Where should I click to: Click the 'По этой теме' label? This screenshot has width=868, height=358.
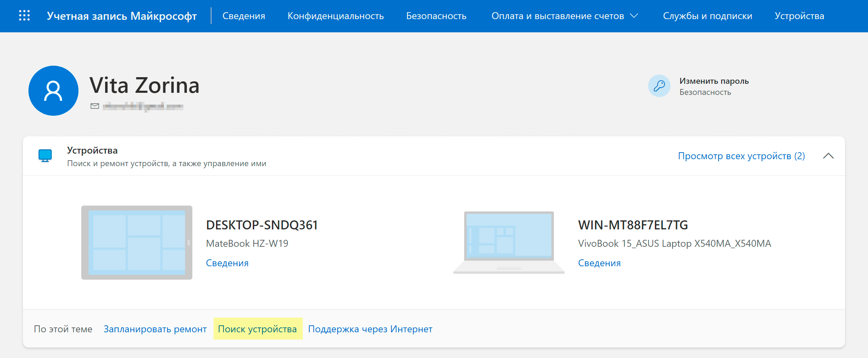pyautogui.click(x=63, y=329)
